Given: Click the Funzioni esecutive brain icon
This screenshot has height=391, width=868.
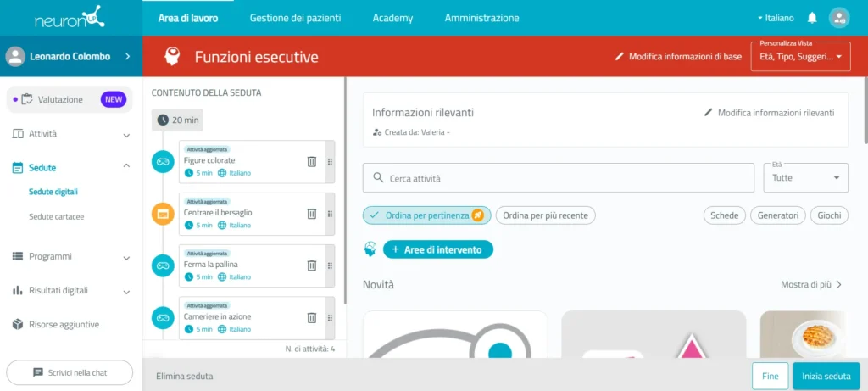Looking at the screenshot, I should pos(172,56).
